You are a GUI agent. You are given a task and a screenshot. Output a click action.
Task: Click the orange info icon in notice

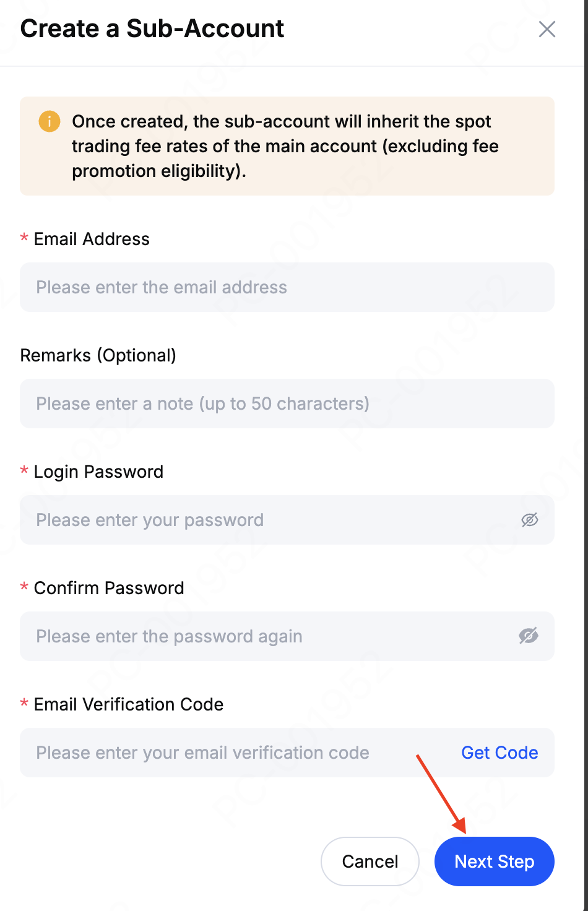tap(50, 121)
